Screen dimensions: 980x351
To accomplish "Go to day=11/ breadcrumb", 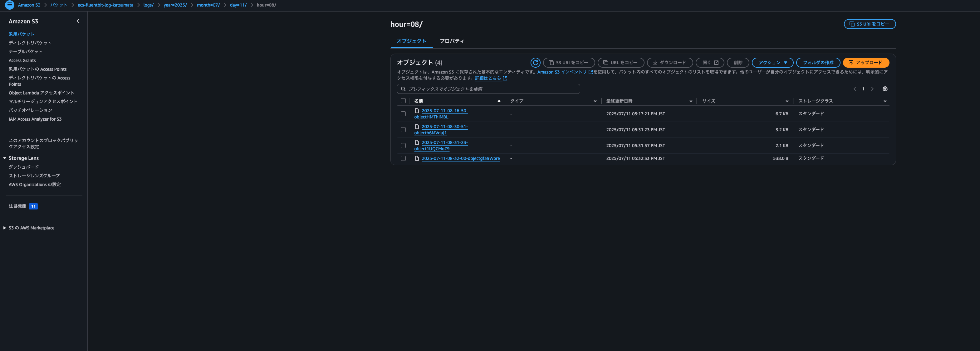I will click(x=238, y=5).
